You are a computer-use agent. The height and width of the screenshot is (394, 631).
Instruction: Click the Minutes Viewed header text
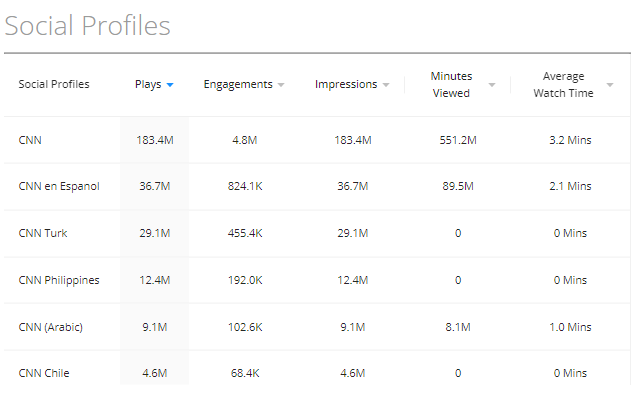pos(451,85)
